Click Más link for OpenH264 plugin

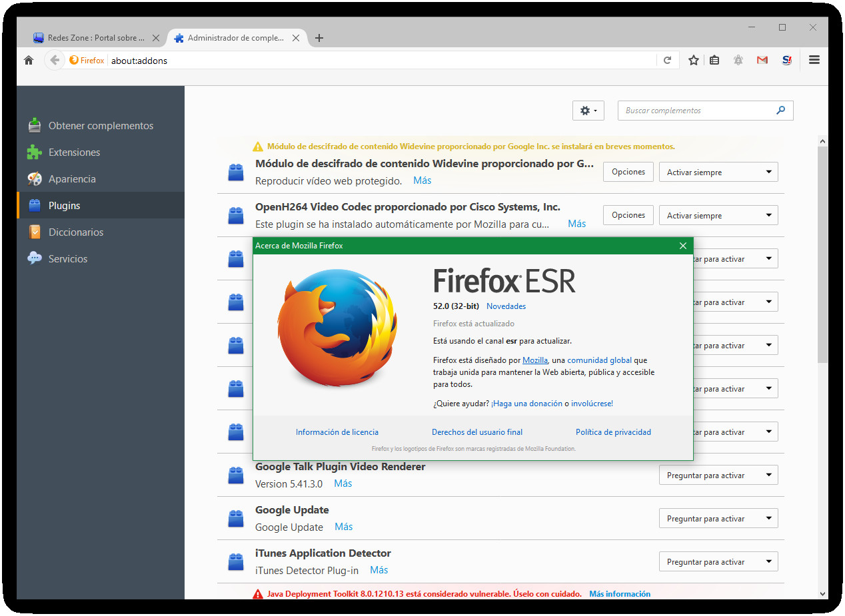[577, 224]
